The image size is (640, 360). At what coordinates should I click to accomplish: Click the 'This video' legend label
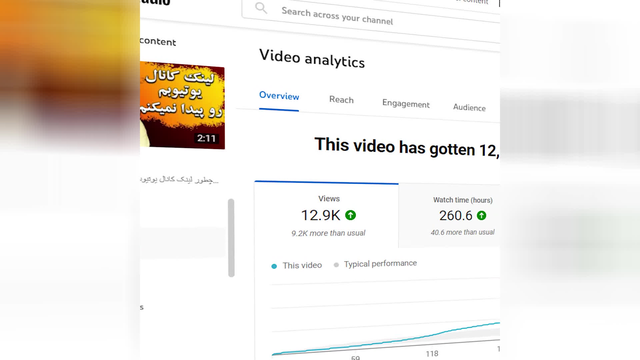[x=302, y=265]
